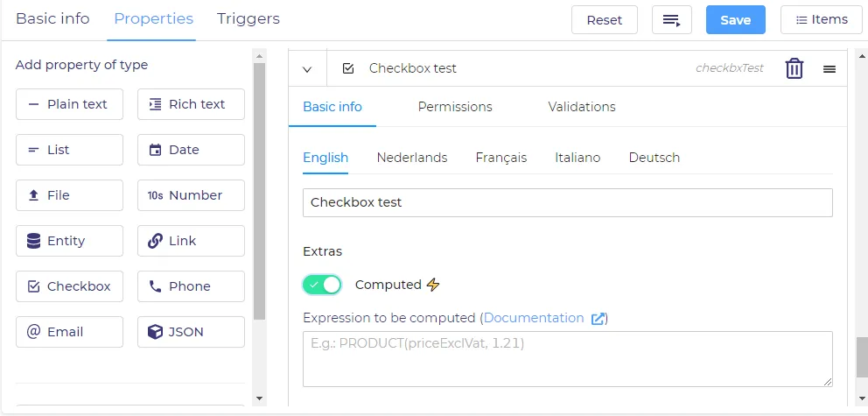Click the checkbox type icon in property header
Viewport: 868px width, 416px height.
tap(348, 68)
